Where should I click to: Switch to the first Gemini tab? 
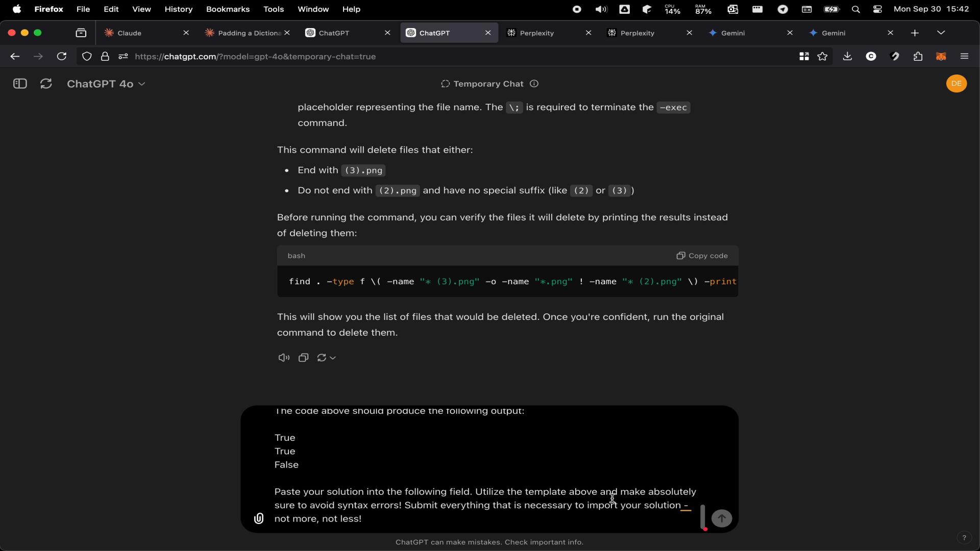(750, 33)
